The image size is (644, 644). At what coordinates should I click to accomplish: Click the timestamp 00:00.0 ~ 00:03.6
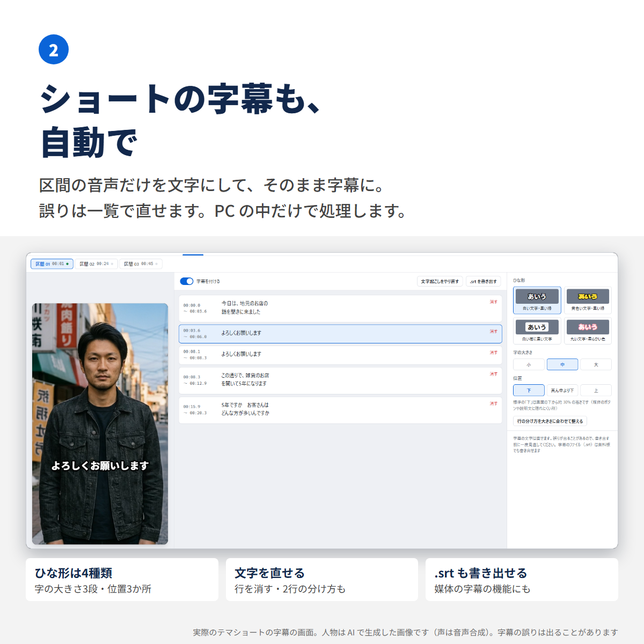tap(195, 308)
